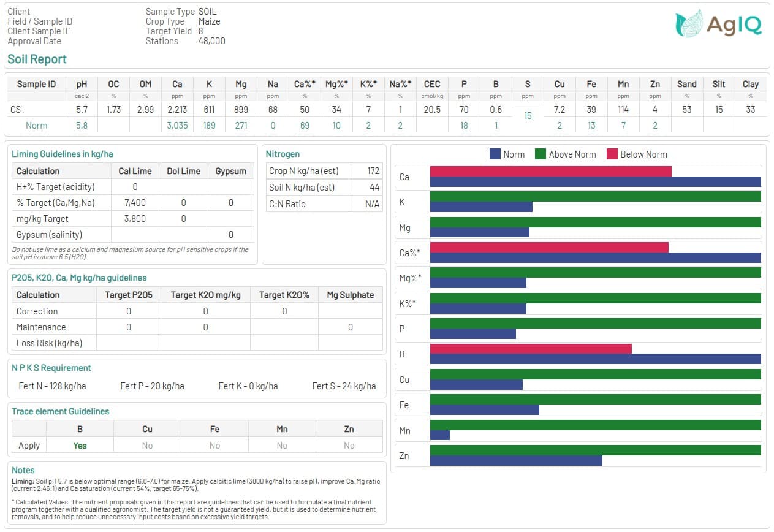774x532 pixels.
Task: Click the Crop N value 172
Action: pos(373,171)
